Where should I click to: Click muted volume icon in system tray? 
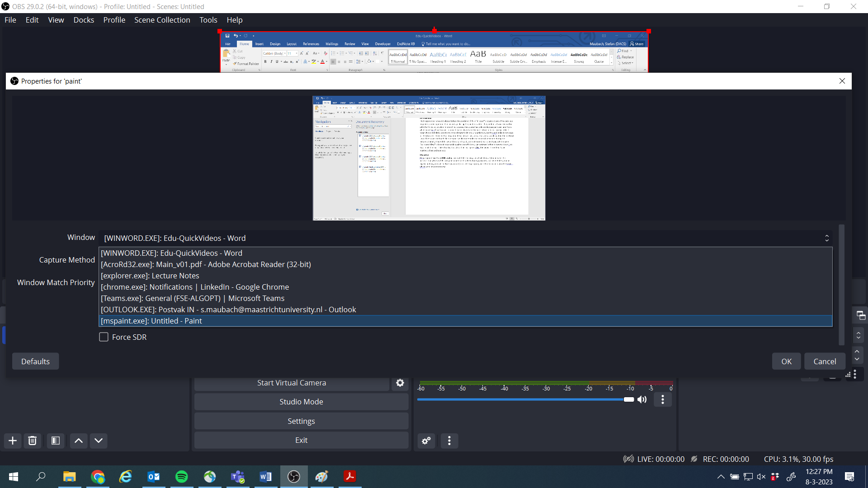pyautogui.click(x=761, y=477)
